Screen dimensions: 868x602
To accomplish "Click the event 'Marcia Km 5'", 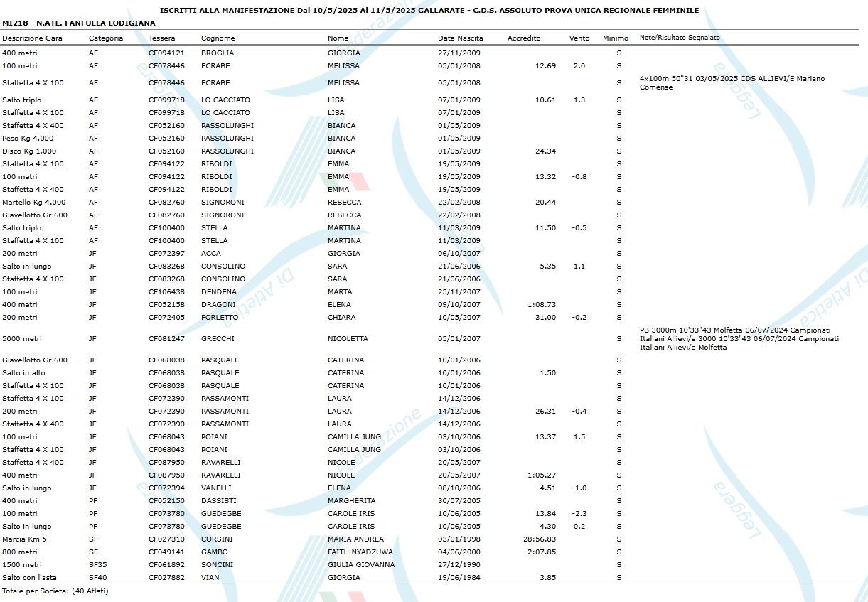I will [24, 539].
